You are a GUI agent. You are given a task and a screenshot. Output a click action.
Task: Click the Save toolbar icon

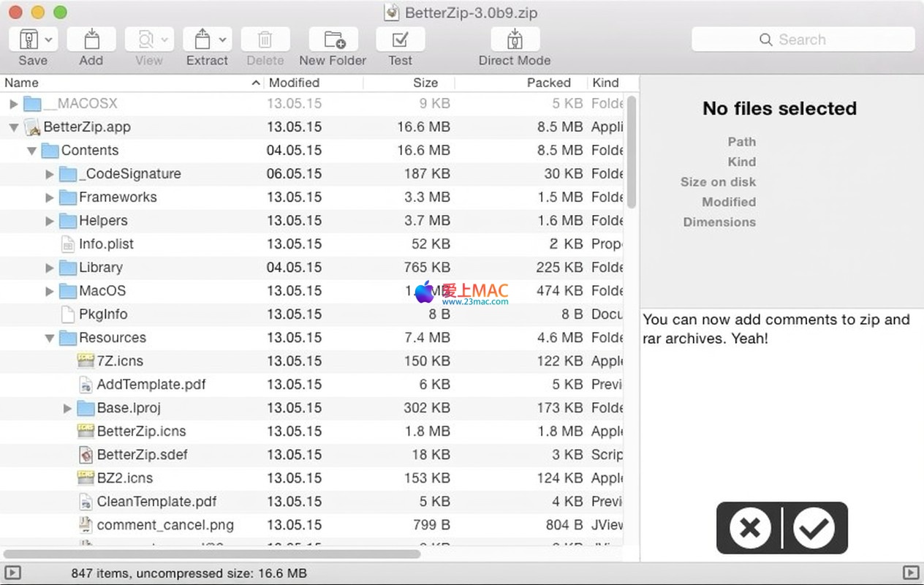[x=28, y=39]
